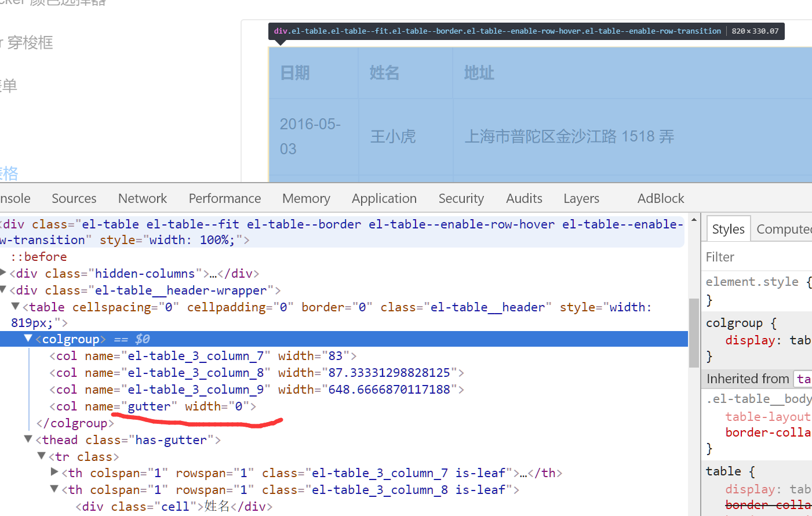
Task: Click the 地址 table header cell
Action: [632, 72]
